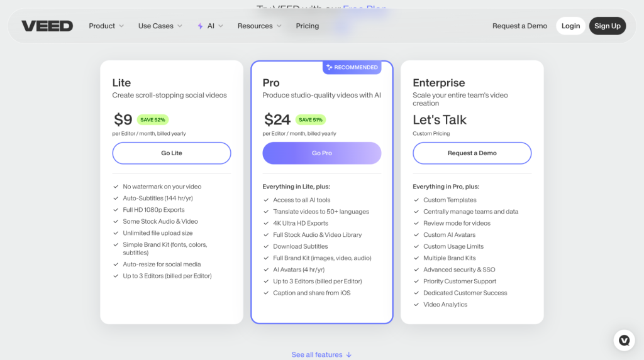This screenshot has width=644, height=360.
Task: Click 'Full Stock Audio & Video Library'
Action: [x=318, y=235]
